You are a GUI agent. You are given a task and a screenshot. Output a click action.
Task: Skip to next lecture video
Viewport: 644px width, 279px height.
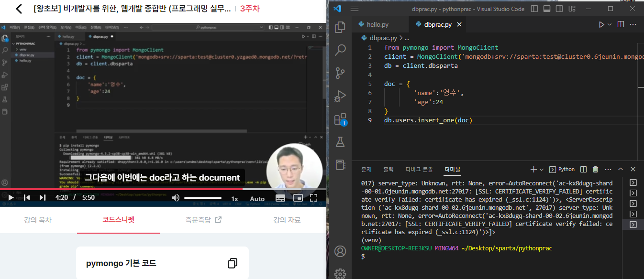[x=43, y=198]
